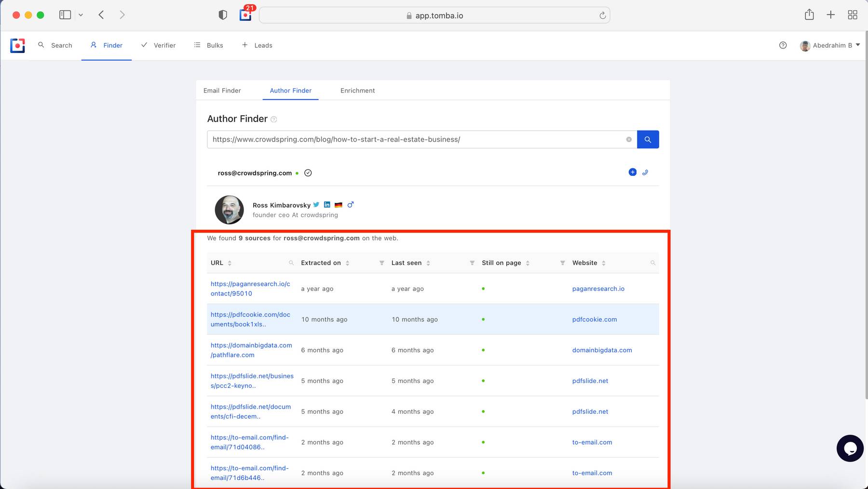Visit pdfcookie.com in the Website column
This screenshot has width=868, height=489.
tap(594, 319)
